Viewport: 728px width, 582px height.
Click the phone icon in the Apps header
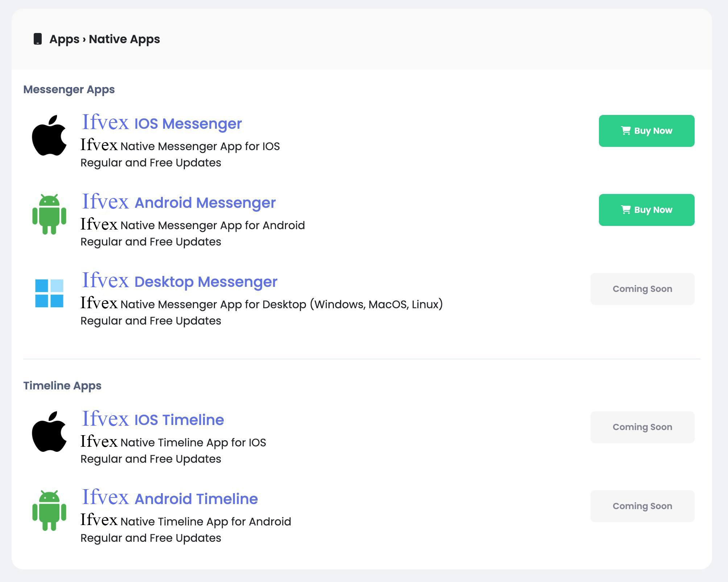(38, 39)
